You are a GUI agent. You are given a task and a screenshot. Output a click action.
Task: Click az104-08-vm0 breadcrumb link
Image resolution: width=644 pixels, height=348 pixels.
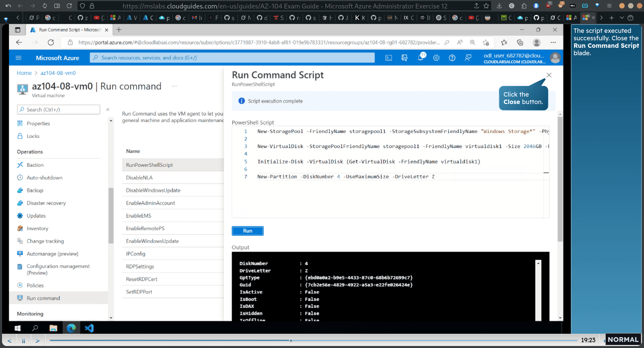[x=58, y=73]
